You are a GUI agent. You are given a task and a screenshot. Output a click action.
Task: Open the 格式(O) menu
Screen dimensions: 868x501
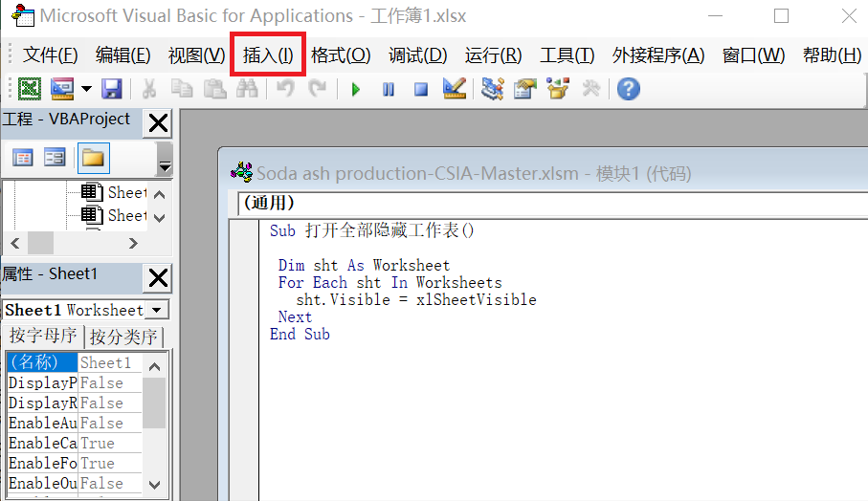(x=341, y=55)
